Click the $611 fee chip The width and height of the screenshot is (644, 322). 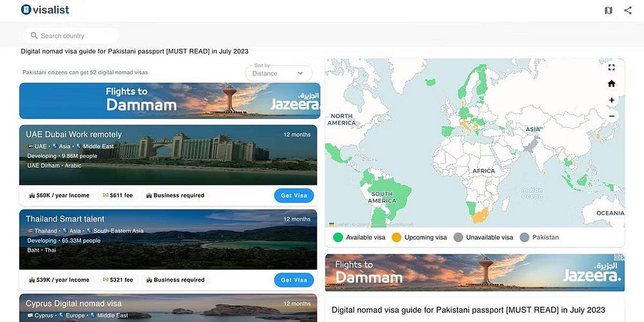coord(117,196)
